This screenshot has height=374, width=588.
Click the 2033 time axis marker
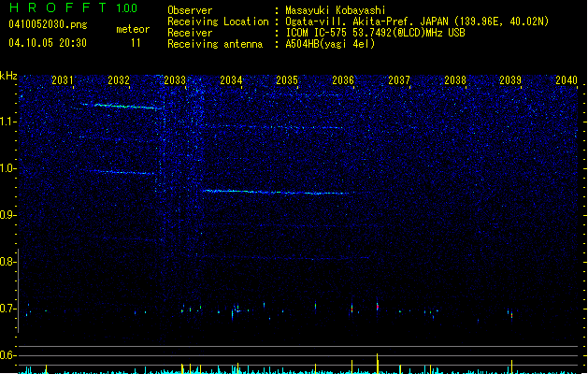coord(175,79)
